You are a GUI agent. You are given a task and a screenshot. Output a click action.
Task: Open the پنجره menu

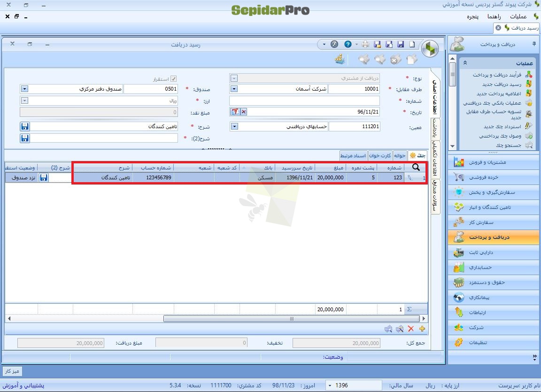(473, 16)
